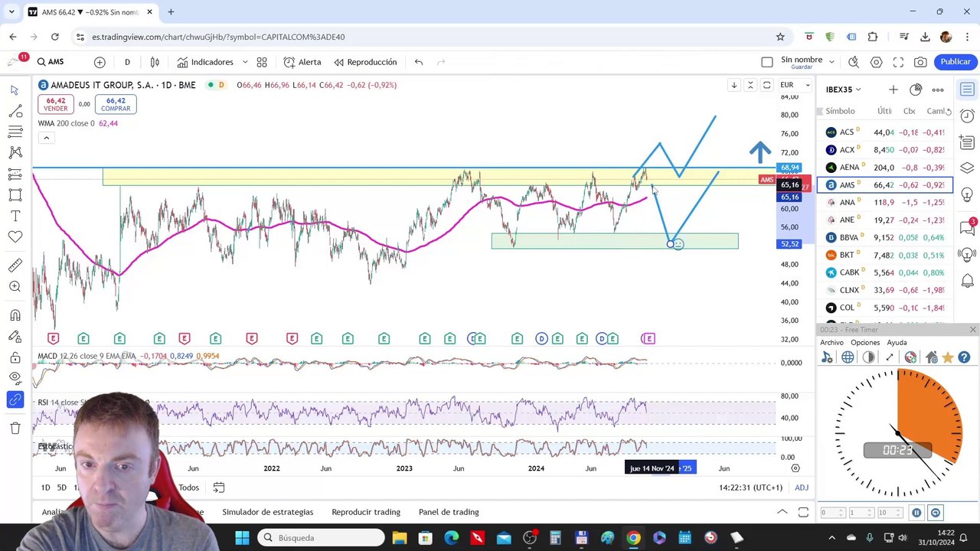980x551 pixels.
Task: Open the Opciones menu in Free Timer
Action: tap(865, 343)
